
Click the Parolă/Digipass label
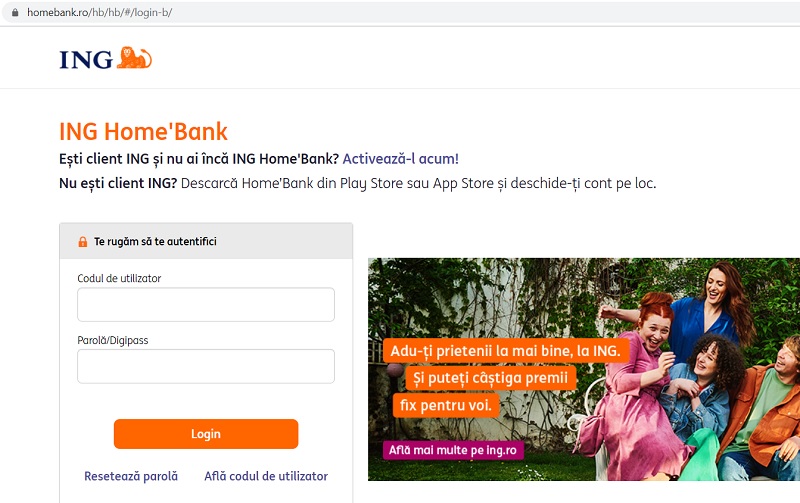pos(113,340)
